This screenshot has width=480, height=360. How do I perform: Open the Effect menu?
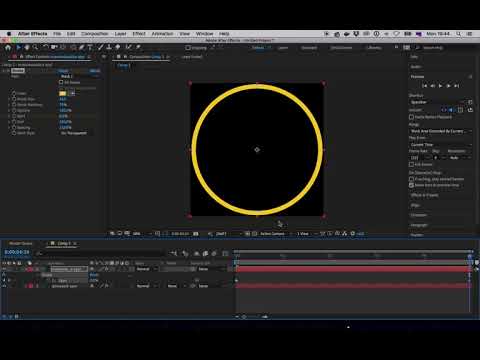point(139,34)
